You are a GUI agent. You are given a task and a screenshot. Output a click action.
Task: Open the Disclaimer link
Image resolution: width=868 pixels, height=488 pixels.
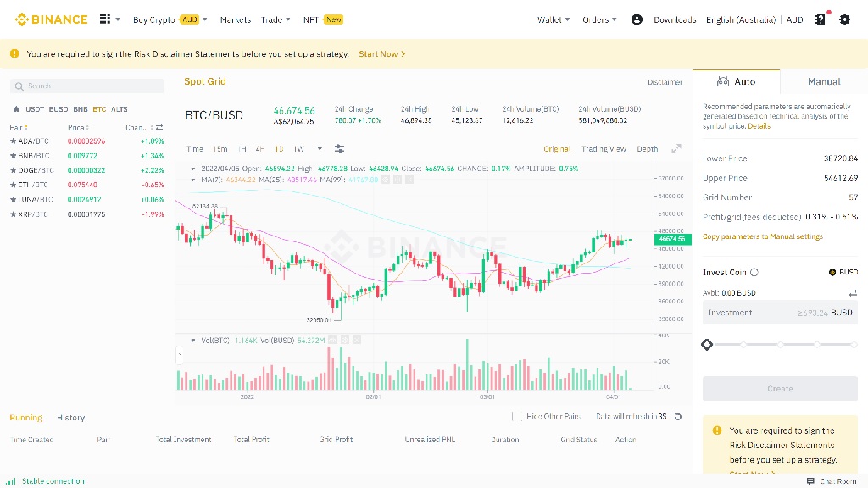[665, 82]
